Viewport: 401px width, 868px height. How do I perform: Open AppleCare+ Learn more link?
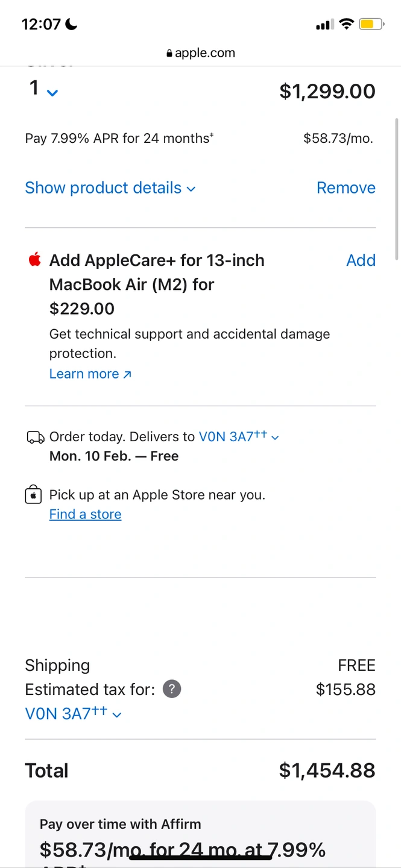click(90, 374)
